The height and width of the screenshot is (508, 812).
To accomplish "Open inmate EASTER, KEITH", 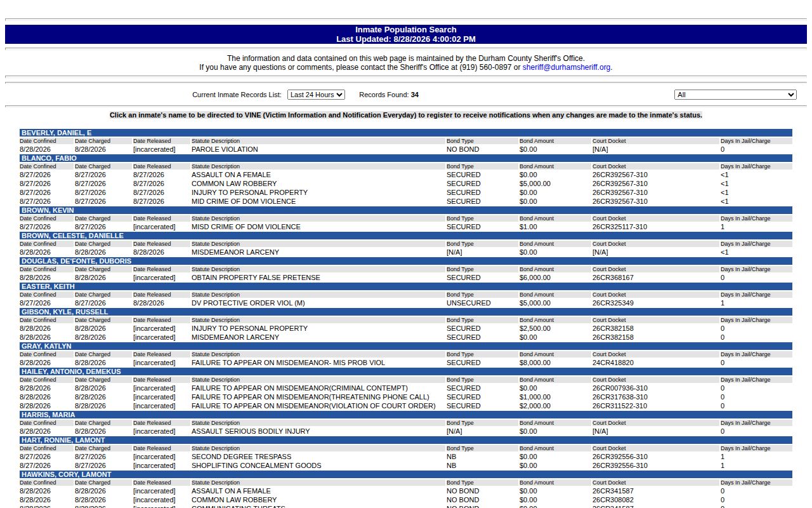I will pyautogui.click(x=48, y=286).
